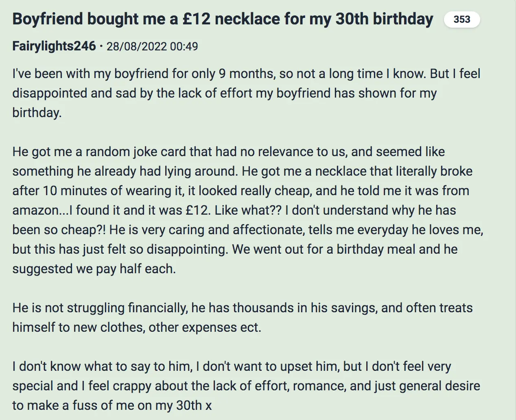Screen dimensions: 516x420
Task: Open the thread title about the £12 necklace
Action: (x=222, y=19)
